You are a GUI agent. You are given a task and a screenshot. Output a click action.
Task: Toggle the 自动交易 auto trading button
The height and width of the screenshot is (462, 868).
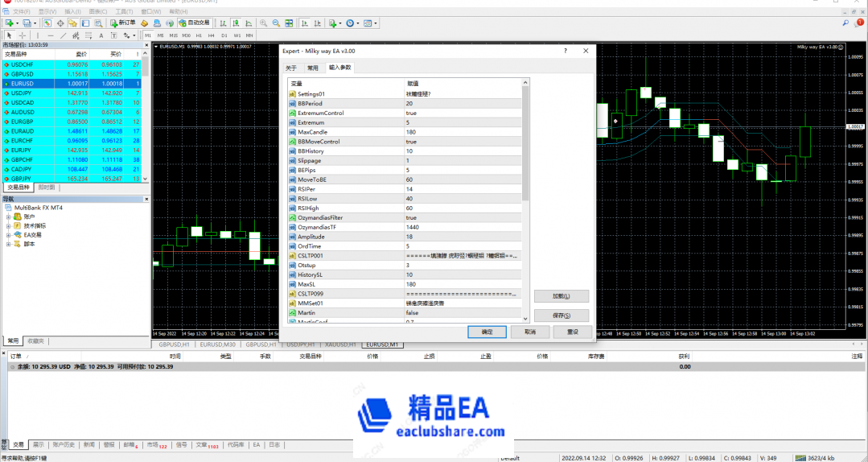[195, 23]
